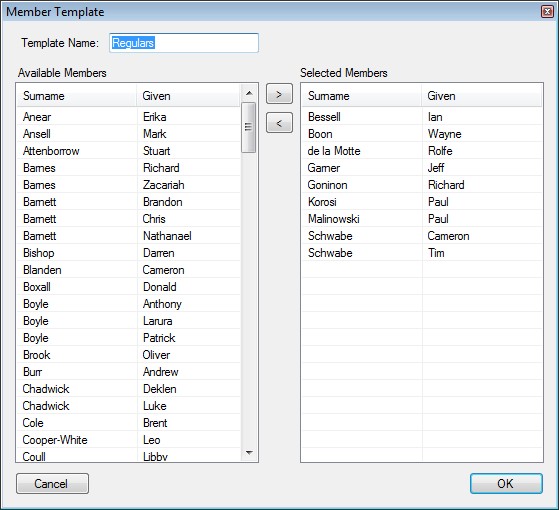Sort Available Members by Given header
This screenshot has width=559, height=510.
click(188, 96)
